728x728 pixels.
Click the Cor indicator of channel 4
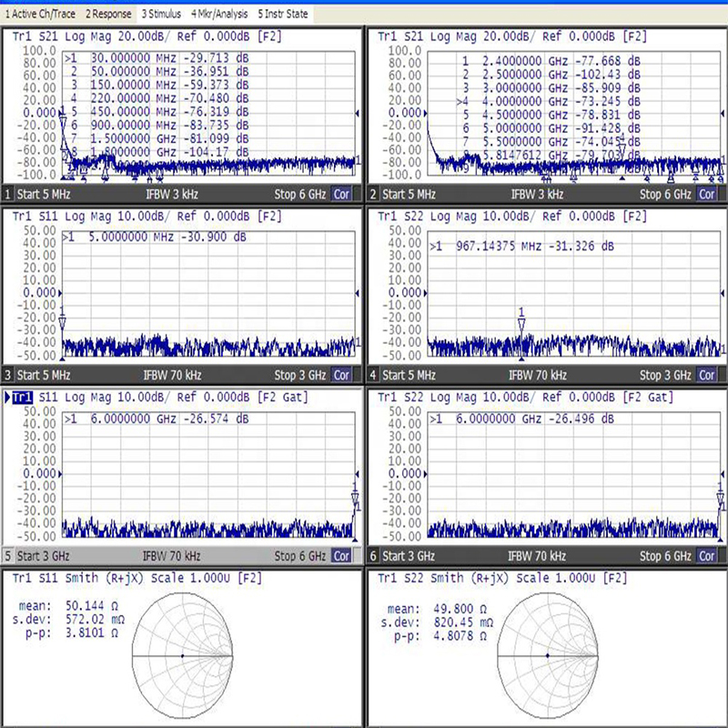(x=707, y=375)
